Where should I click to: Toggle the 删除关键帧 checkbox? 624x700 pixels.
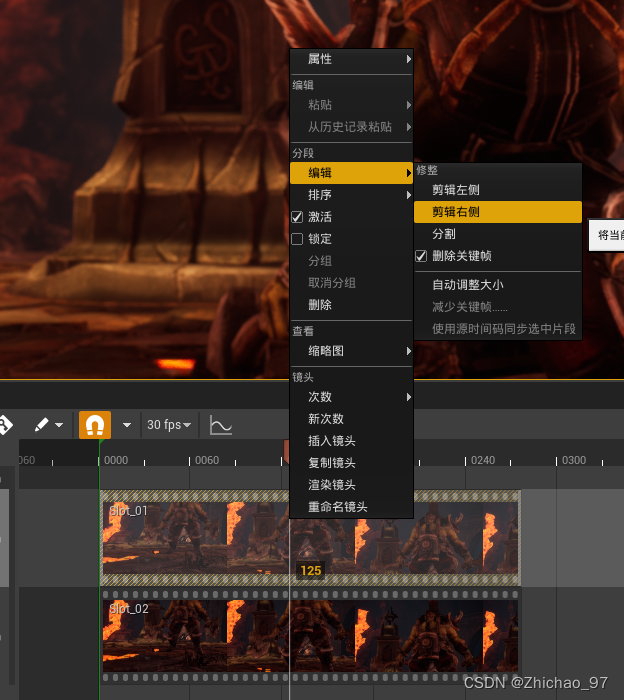coord(421,256)
